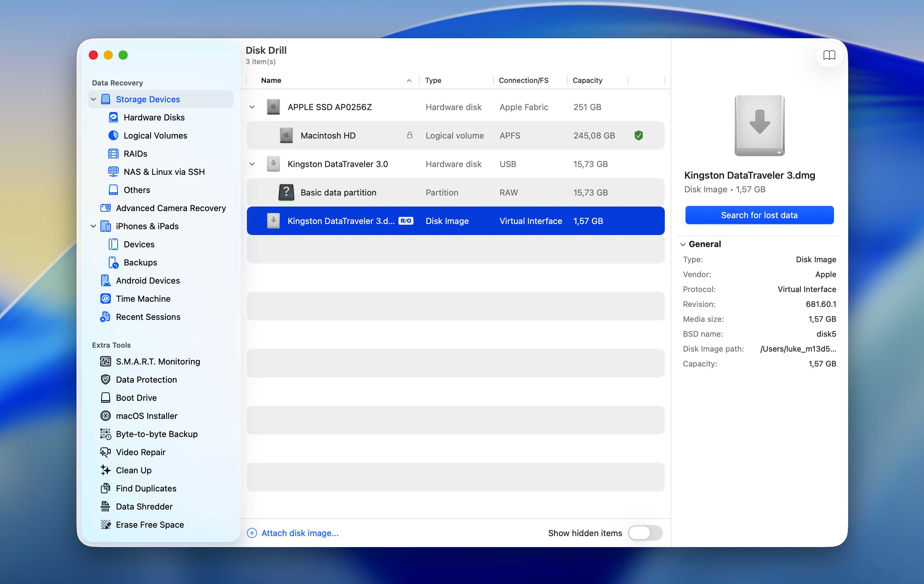Click the Storage Devices drive icon

(106, 99)
